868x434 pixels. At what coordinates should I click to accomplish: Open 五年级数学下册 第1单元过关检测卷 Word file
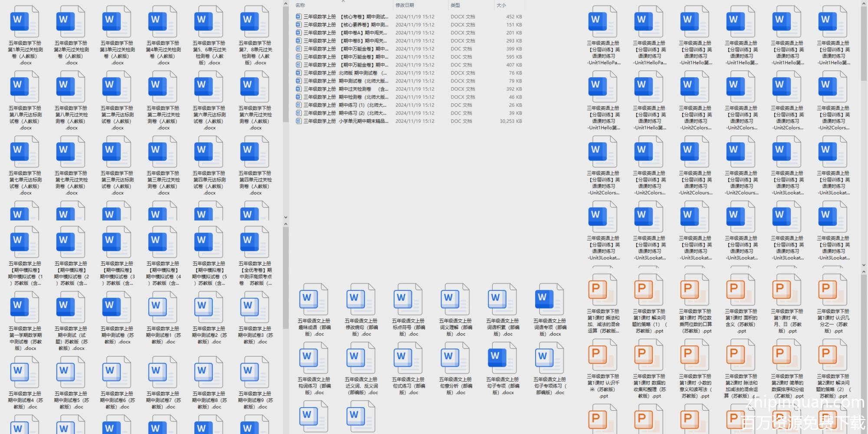pyautogui.click(x=26, y=22)
